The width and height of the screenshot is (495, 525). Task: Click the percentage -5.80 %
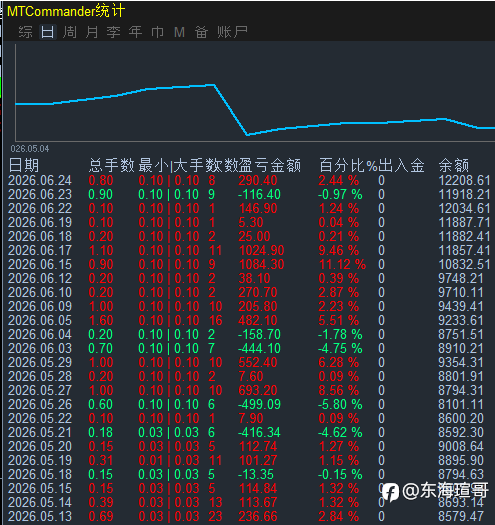(x=340, y=404)
